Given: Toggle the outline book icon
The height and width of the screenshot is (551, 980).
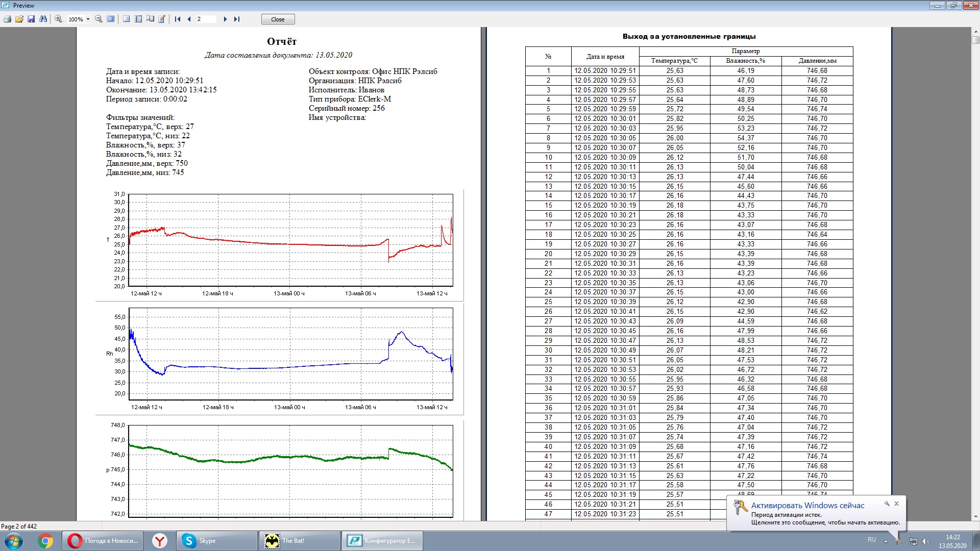Looking at the screenshot, I should [x=150, y=19].
